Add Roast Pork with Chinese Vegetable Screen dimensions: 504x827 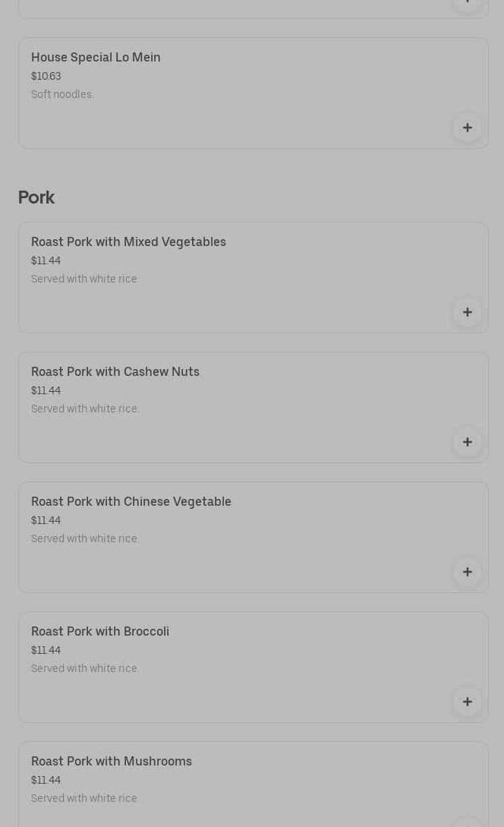click(x=467, y=572)
